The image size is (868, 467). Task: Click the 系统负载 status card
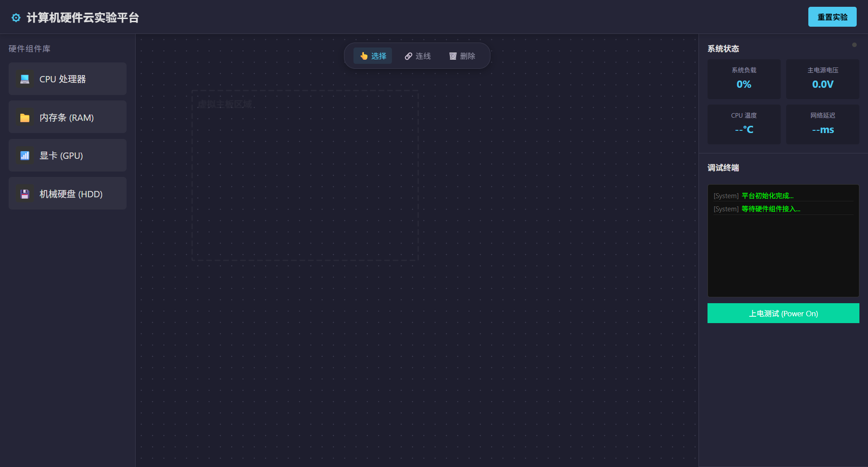point(744,79)
